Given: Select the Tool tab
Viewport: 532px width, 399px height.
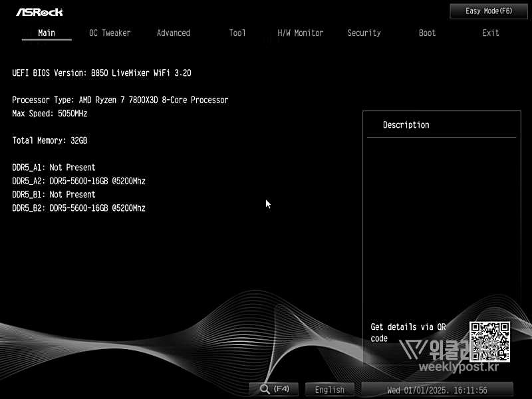Looking at the screenshot, I should click(x=237, y=33).
